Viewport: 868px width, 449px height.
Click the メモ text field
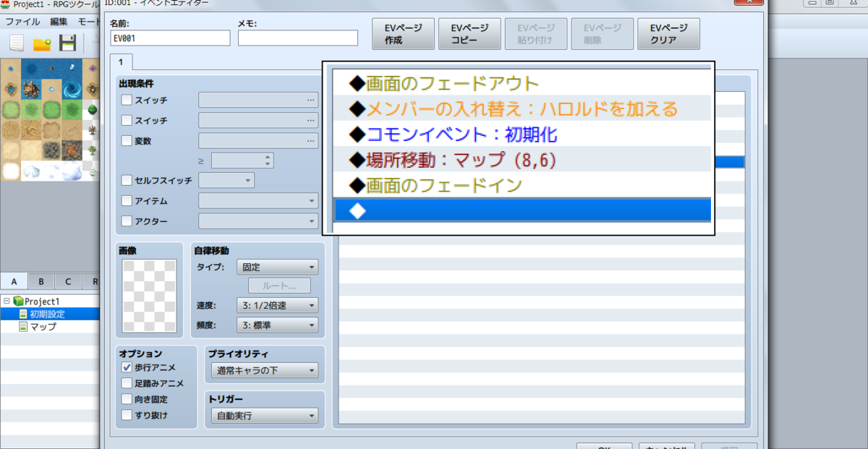pos(298,38)
